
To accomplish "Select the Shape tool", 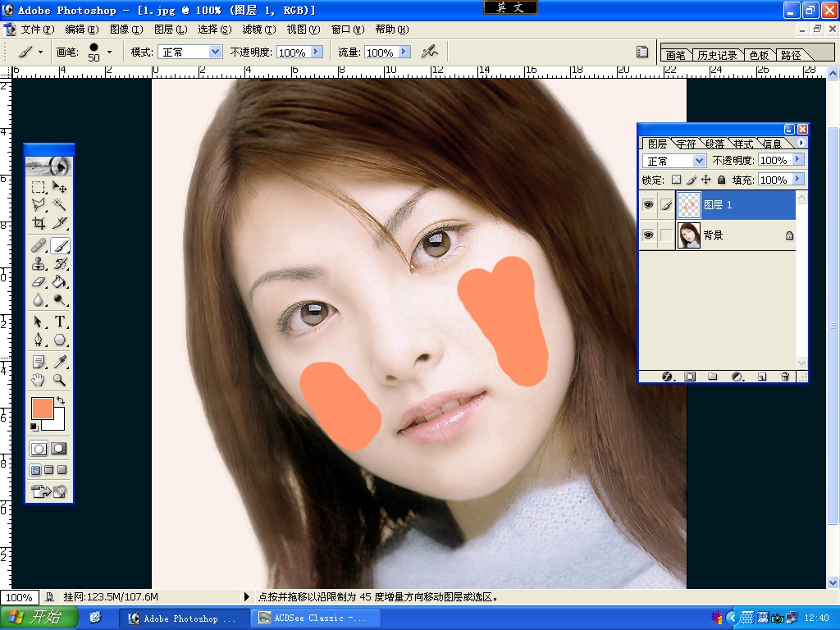I will 59,340.
